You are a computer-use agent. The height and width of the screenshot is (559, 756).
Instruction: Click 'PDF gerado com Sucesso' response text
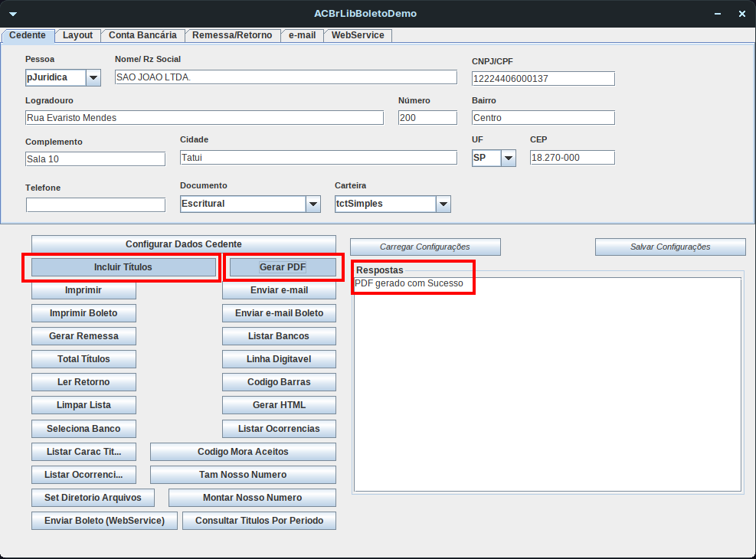(409, 283)
